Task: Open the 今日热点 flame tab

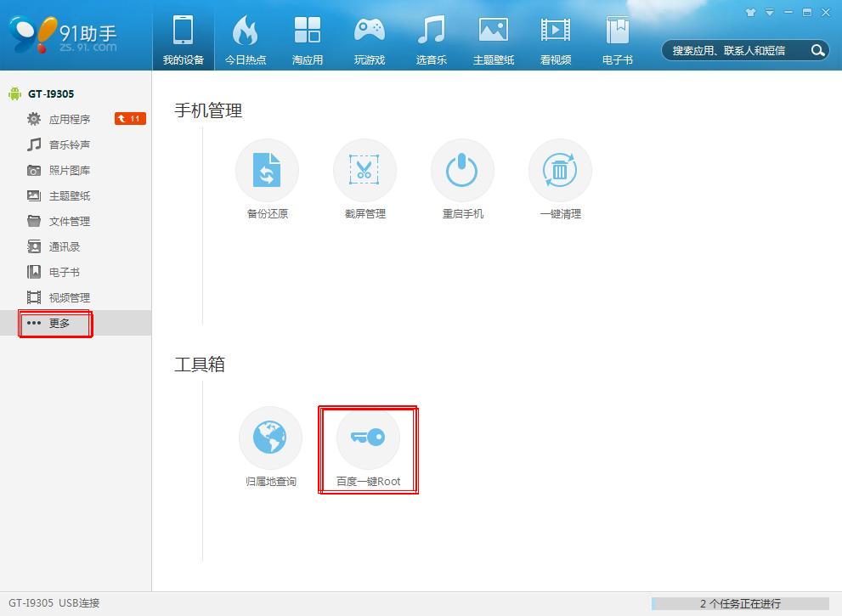Action: 246,40
